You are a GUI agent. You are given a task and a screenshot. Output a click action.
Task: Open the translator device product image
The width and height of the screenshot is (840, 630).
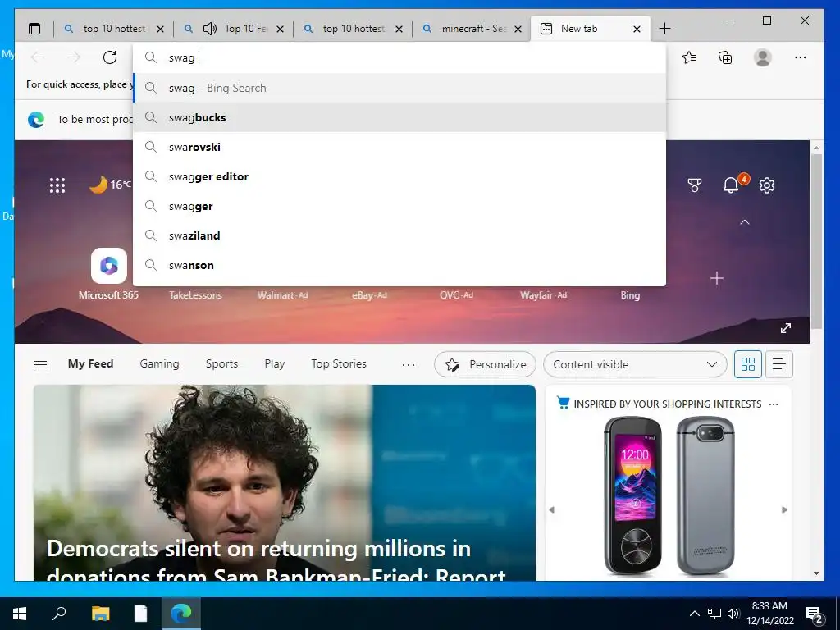669,495
